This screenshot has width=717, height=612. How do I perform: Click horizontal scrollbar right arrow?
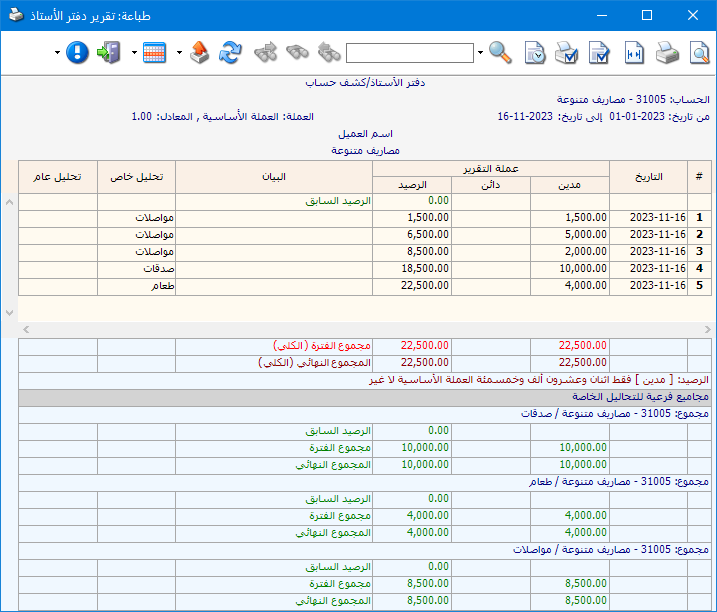(707, 330)
